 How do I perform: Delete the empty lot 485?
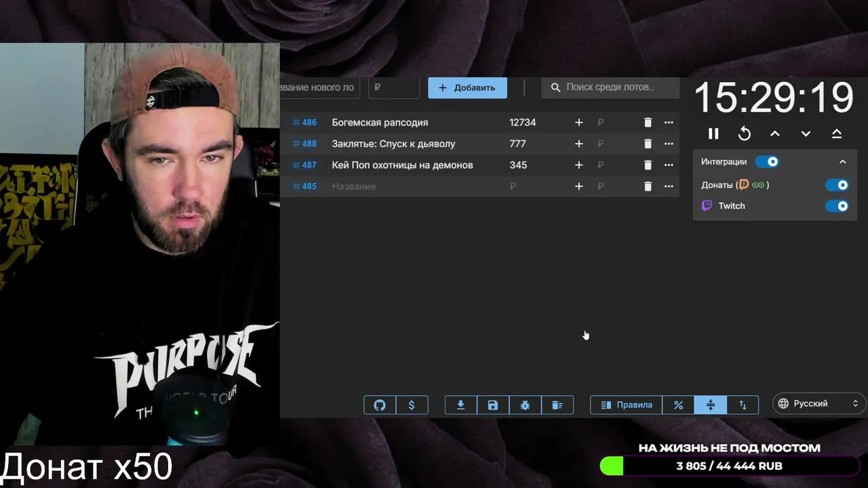[x=648, y=186]
